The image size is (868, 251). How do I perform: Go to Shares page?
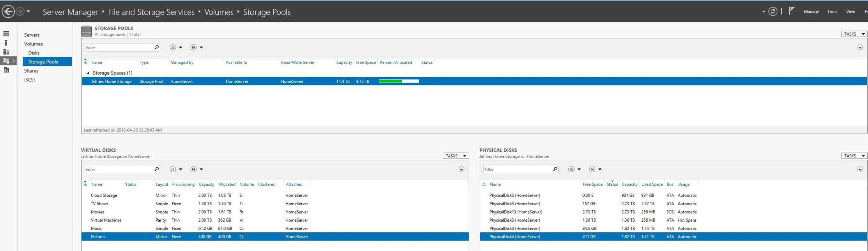click(x=31, y=71)
